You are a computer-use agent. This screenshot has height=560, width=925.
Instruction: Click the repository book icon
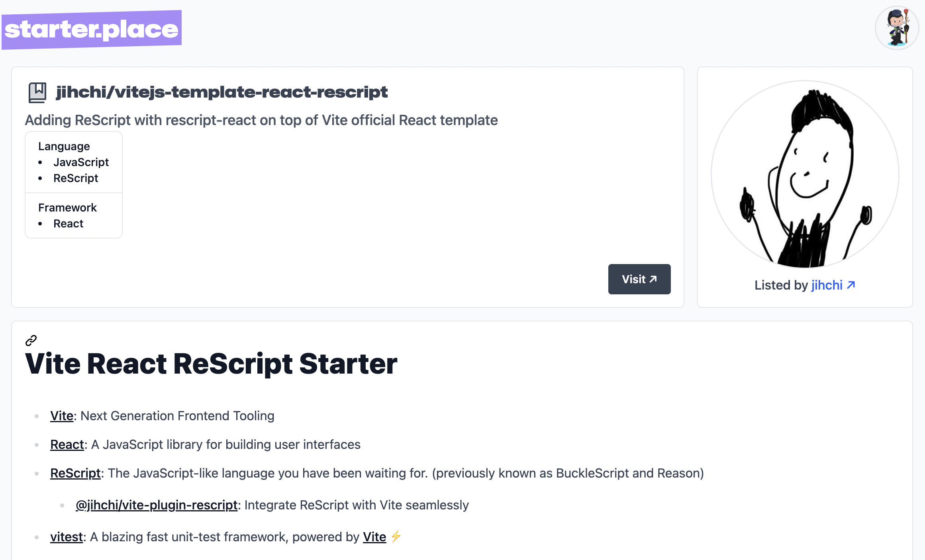[37, 92]
